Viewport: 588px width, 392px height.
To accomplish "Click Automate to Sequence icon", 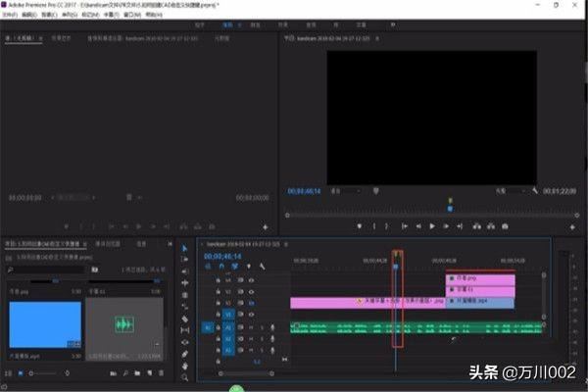I will click(113, 373).
